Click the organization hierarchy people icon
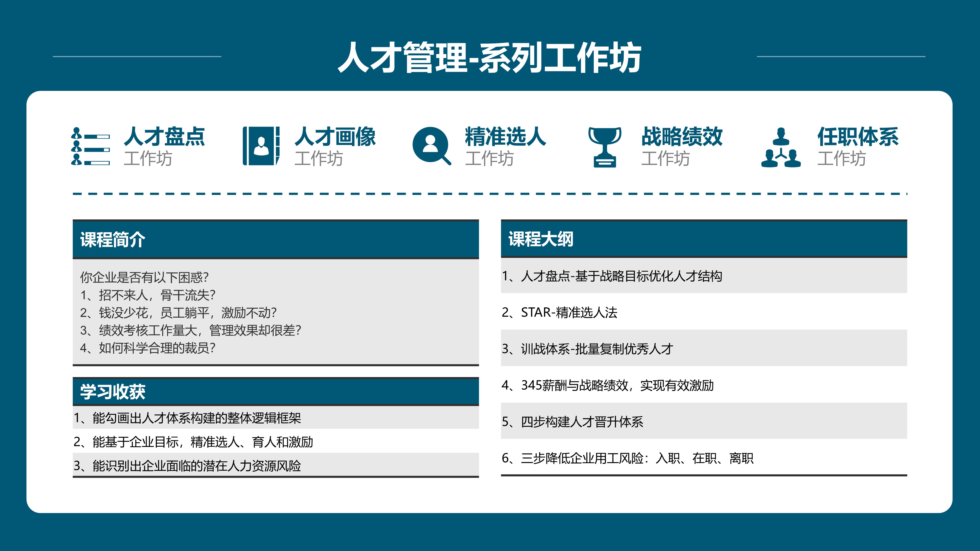Viewport: 980px width, 551px height. (x=781, y=147)
